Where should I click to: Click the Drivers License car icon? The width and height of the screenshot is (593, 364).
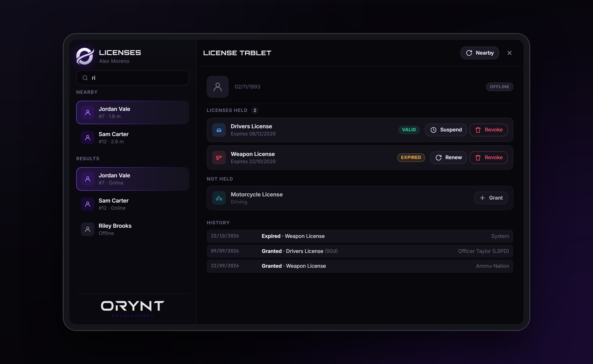click(219, 130)
